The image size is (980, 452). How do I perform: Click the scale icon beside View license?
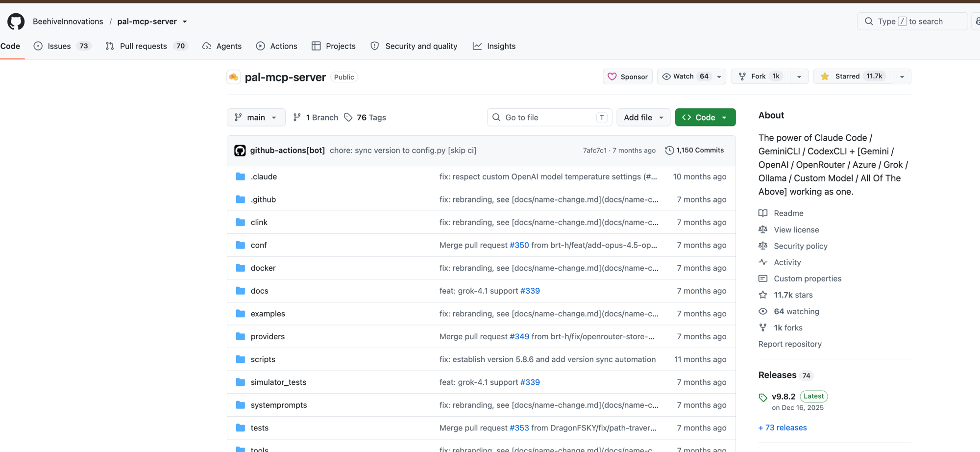tap(763, 229)
